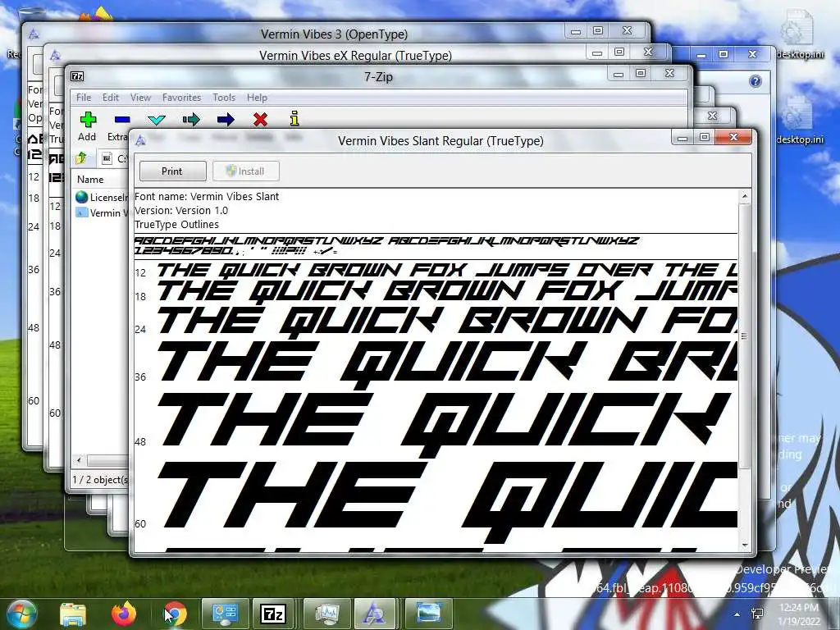This screenshot has height=630, width=840.
Task: Click the blue help question mark icon
Action: [755, 81]
